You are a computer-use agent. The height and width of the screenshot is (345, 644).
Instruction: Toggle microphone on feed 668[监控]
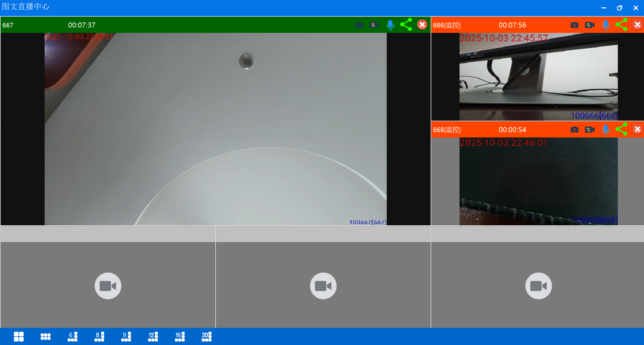pyautogui.click(x=605, y=130)
